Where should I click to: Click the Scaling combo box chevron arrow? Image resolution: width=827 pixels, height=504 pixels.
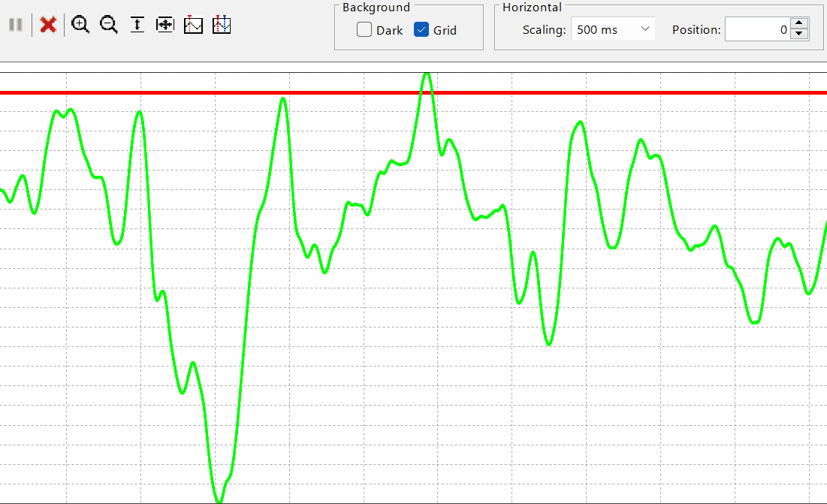pos(645,29)
